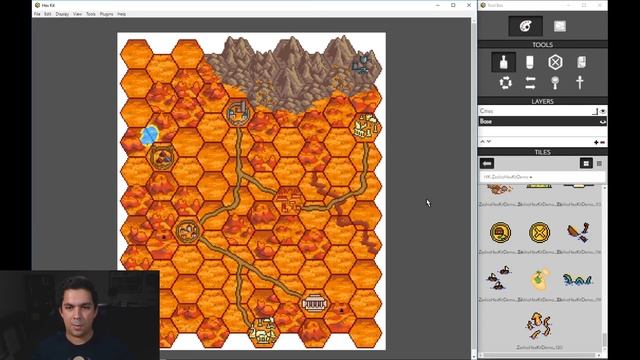The width and height of the screenshot is (640, 360).
Task: Open the File menu
Action: (37, 14)
